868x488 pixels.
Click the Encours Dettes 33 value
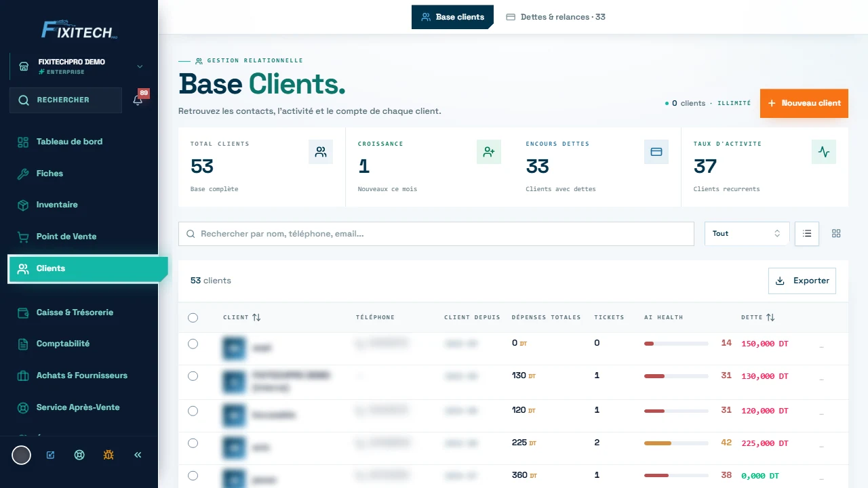[537, 166]
